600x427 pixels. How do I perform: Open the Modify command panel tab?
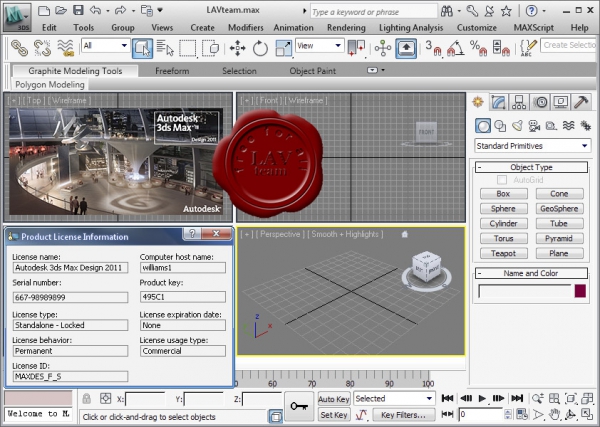499,102
